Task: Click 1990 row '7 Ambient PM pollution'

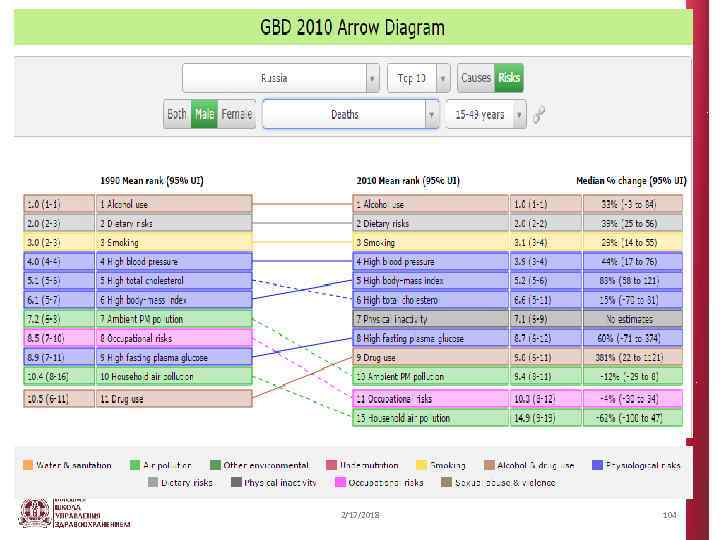Action: (174, 319)
